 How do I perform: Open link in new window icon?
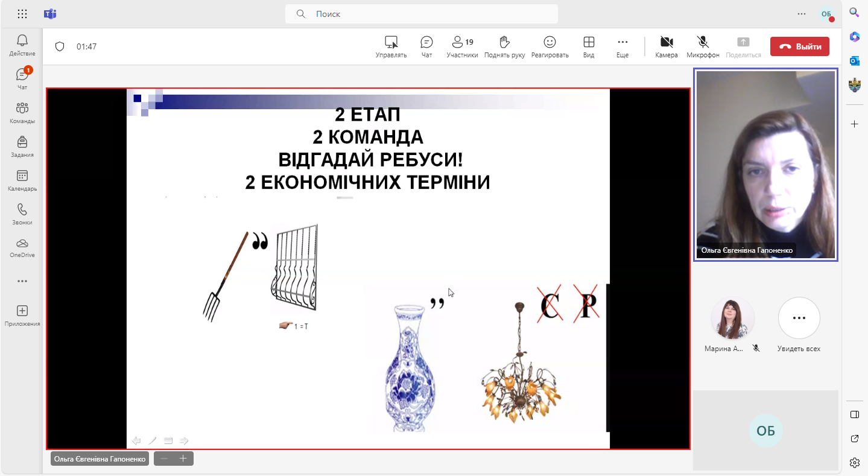click(x=854, y=439)
